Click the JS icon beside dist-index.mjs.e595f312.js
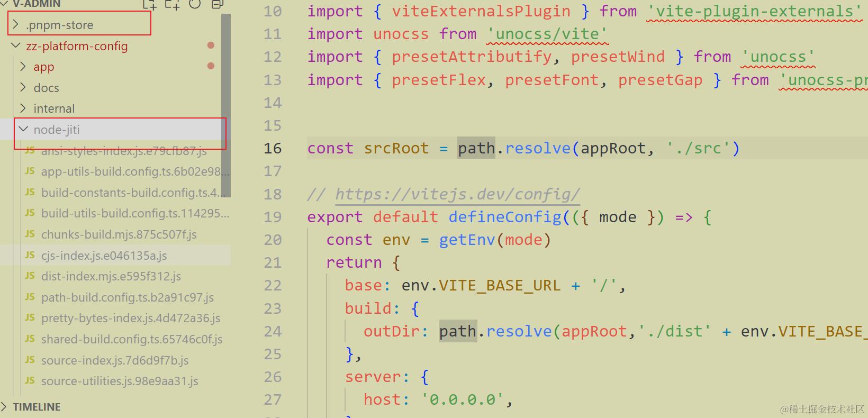 pos(30,276)
